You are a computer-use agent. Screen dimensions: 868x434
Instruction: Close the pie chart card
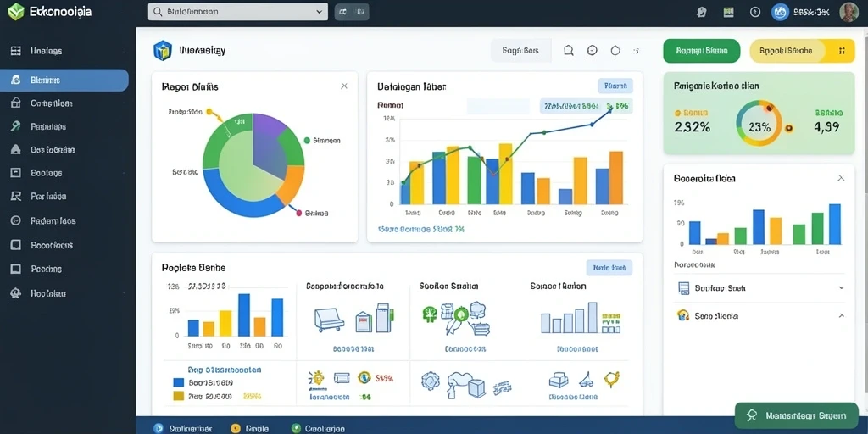pyautogui.click(x=344, y=86)
